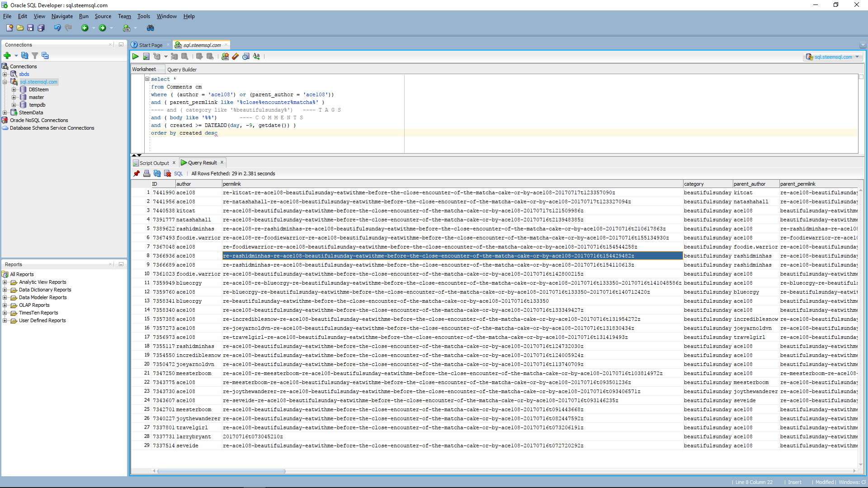Open SQL Worksheet via the main toolbar icon
The image size is (868, 488).
point(127,28)
